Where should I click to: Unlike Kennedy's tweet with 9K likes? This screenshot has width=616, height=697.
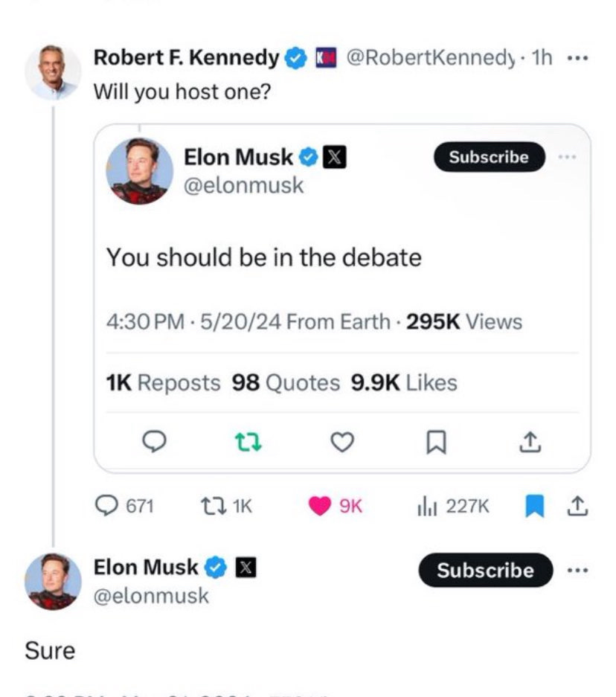tap(321, 506)
